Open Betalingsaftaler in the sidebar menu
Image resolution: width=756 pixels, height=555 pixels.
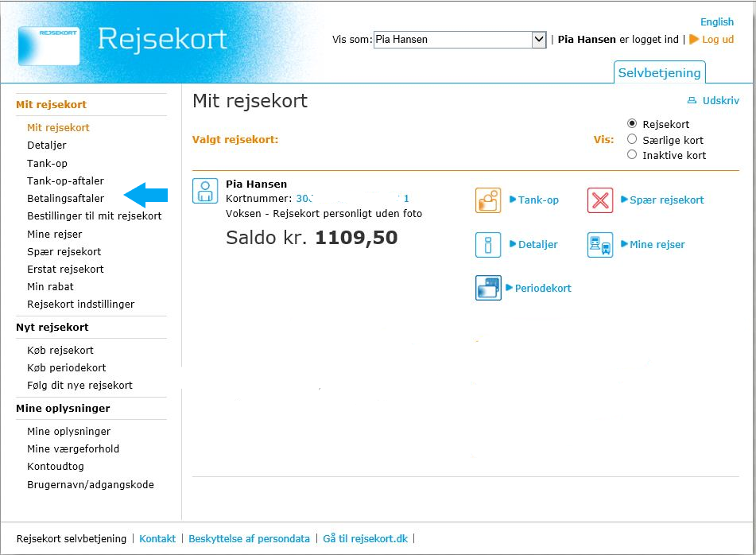point(65,198)
